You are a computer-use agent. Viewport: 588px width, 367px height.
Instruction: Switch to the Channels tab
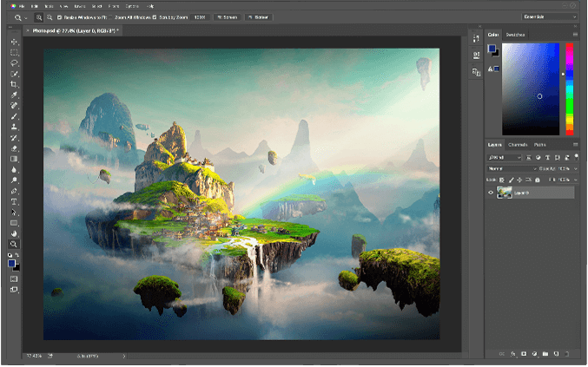[518, 144]
